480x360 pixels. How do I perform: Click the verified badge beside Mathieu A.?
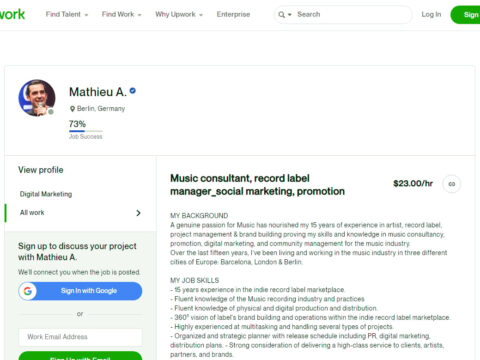pos(133,91)
